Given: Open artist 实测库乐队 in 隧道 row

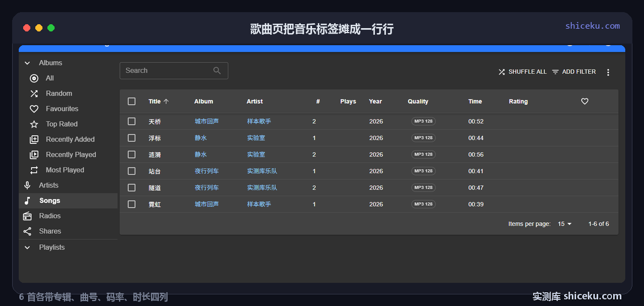Looking at the screenshot, I should click(262, 187).
